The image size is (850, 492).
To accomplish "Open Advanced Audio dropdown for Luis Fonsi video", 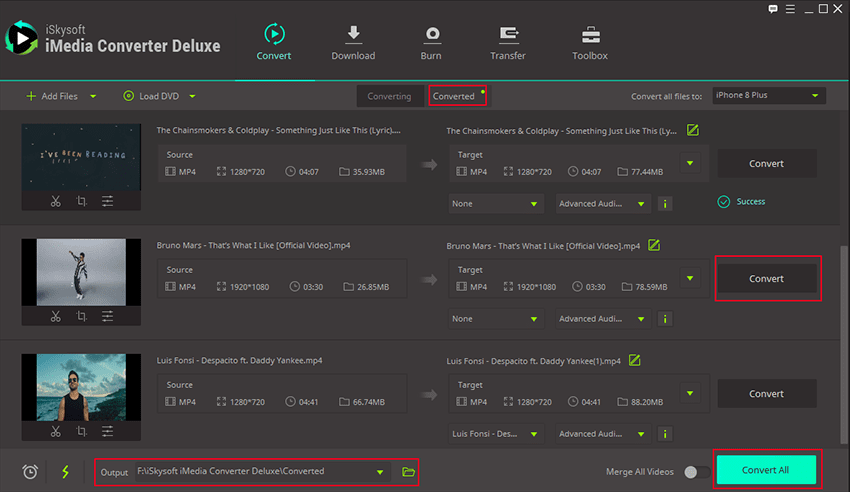I will (602, 433).
